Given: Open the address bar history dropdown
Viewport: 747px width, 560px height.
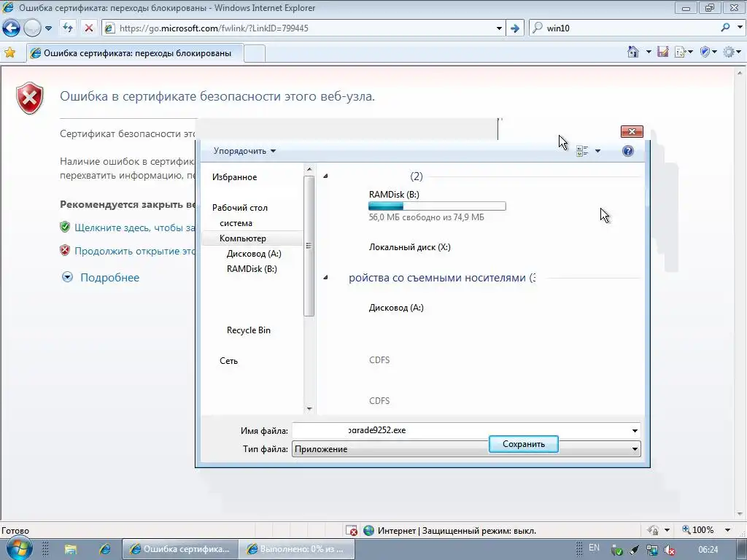Looking at the screenshot, I should pos(499,28).
